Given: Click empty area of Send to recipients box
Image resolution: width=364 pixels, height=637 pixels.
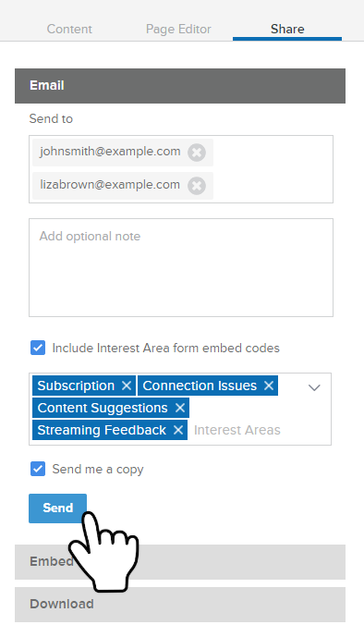Looking at the screenshot, I should [273, 169].
